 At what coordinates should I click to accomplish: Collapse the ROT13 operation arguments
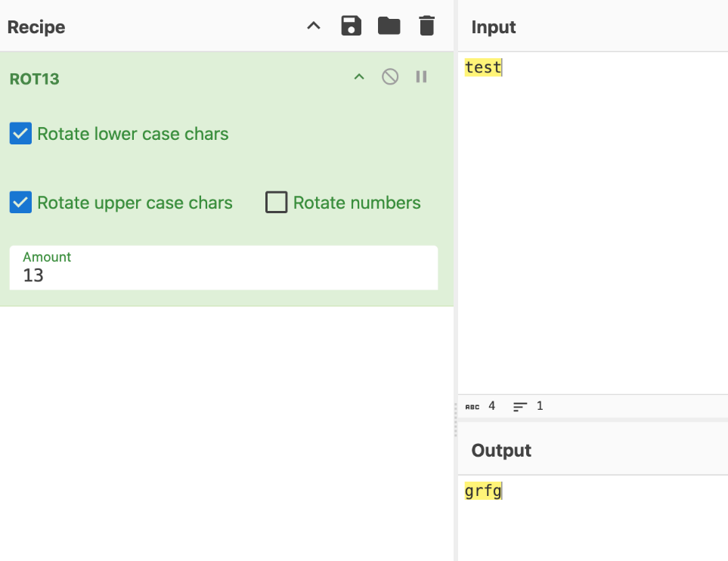[x=359, y=77]
